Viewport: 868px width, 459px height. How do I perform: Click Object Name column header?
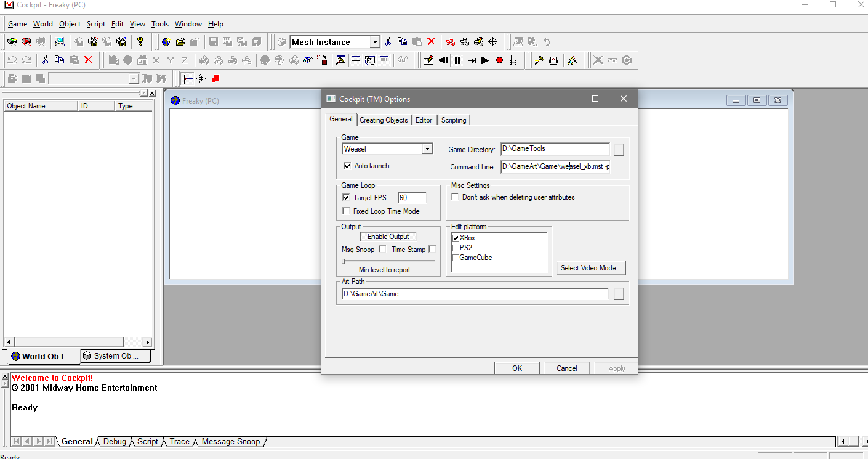coord(41,106)
